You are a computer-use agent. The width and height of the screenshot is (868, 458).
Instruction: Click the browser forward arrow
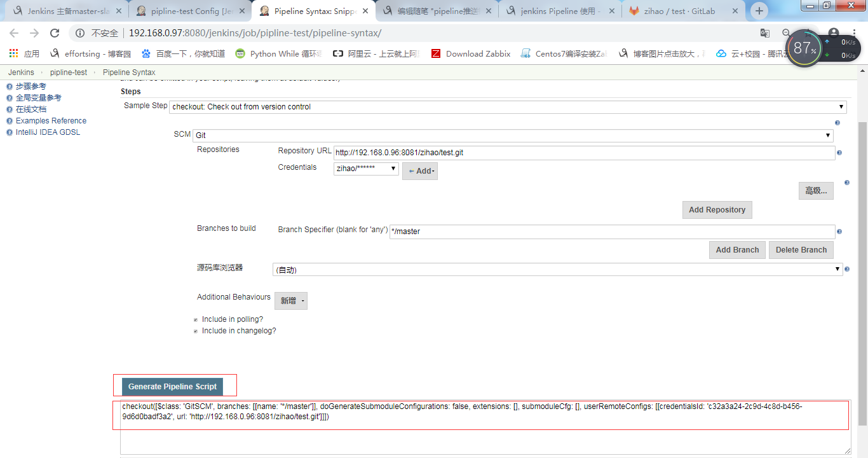coord(34,33)
